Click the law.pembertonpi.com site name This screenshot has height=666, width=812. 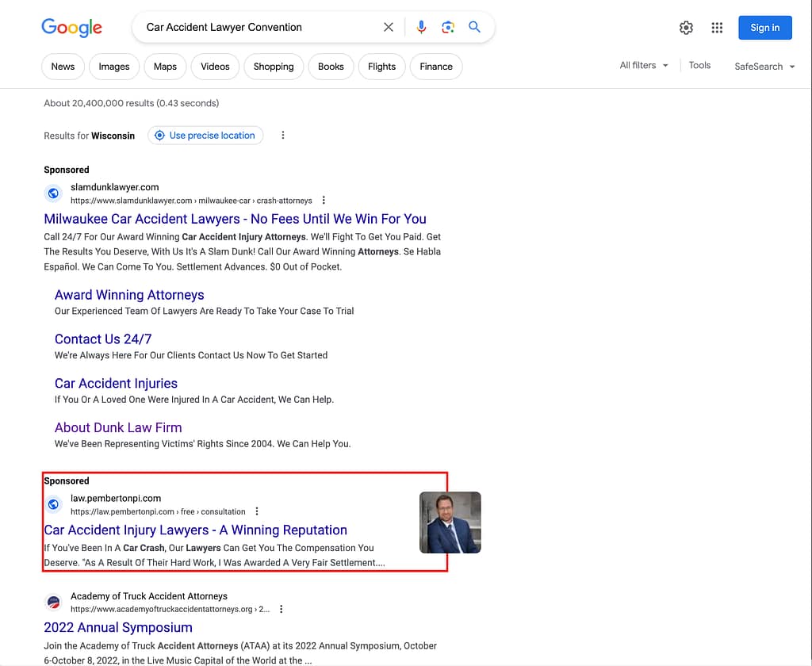coord(116,498)
